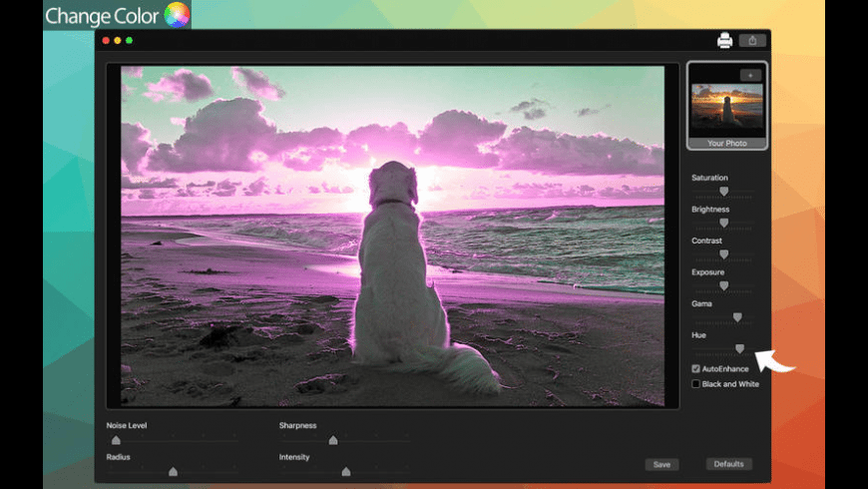Image resolution: width=868 pixels, height=489 pixels.
Task: Click the Save button
Action: click(661, 465)
